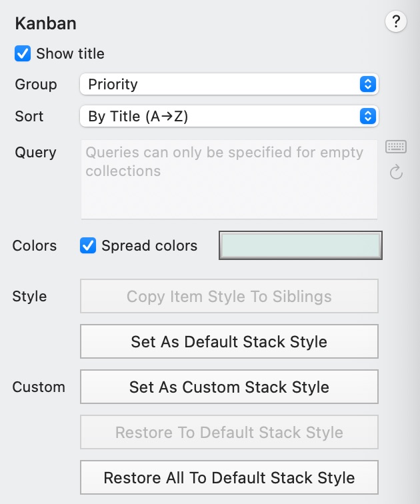
Task: Click the Kanban section heading
Action: coord(45,23)
